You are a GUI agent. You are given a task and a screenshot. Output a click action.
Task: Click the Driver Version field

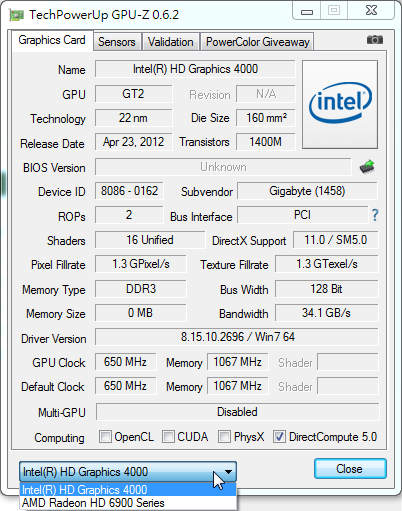click(237, 337)
